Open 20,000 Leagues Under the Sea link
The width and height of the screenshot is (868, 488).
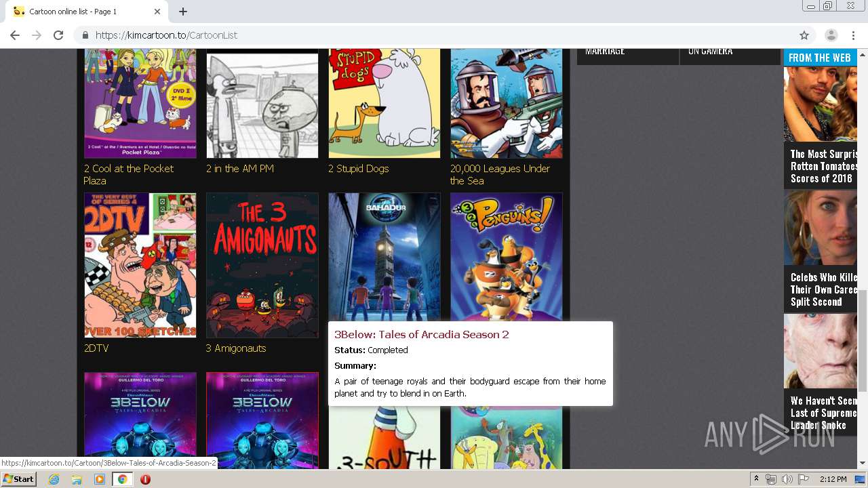[x=500, y=174]
